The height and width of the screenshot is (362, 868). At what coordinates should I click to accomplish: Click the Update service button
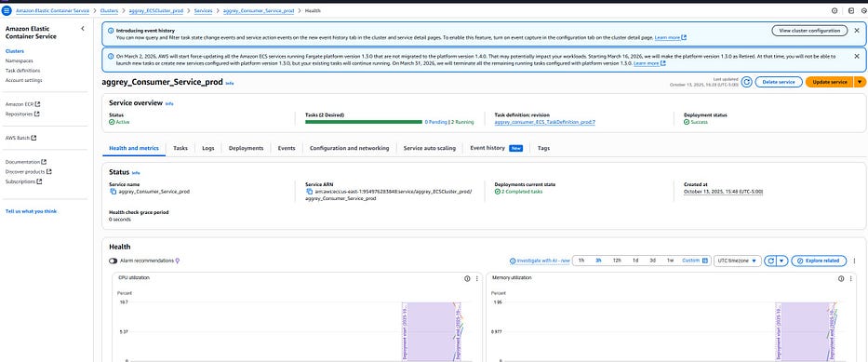coord(829,82)
